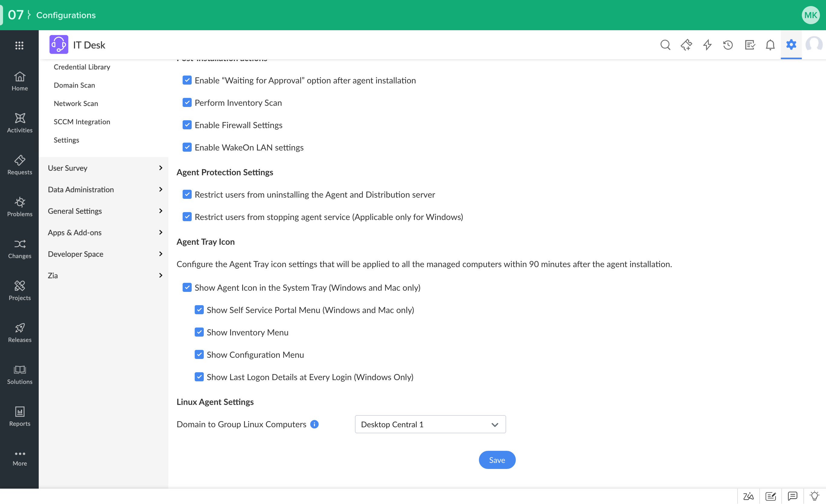Toggle Show Agent Icon in System Tray
This screenshot has height=504, width=826.
tap(187, 288)
